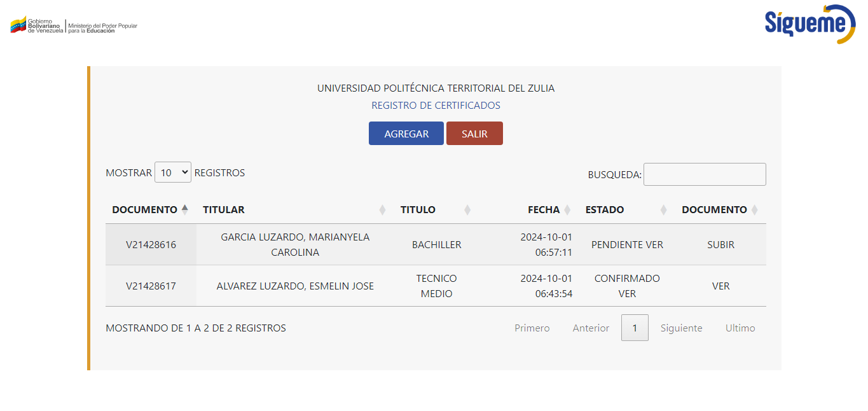Click the Gobierno Bolivariano ministry logo

point(73,25)
